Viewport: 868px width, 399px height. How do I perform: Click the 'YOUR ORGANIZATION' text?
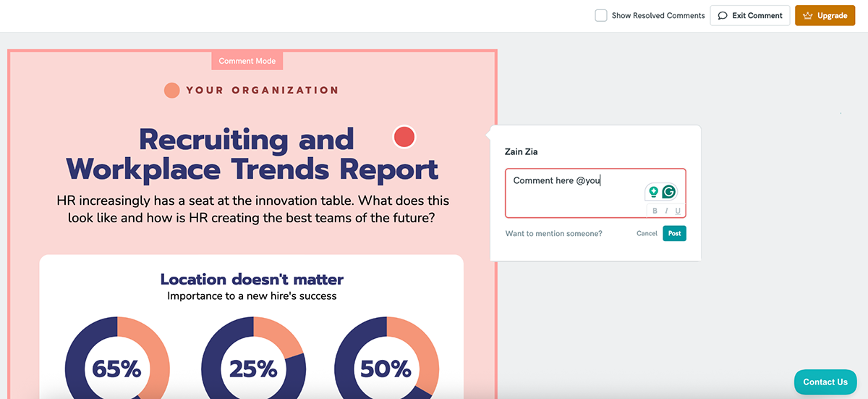point(263,91)
